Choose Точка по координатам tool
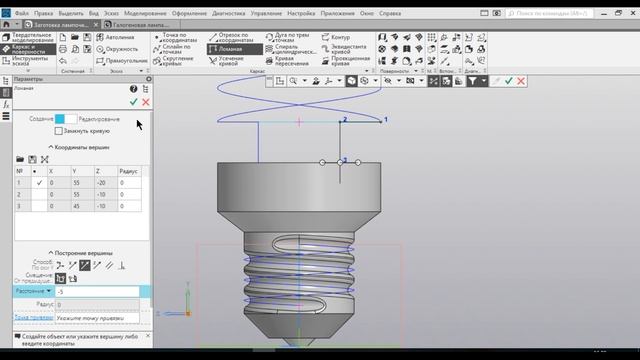 tap(175, 38)
